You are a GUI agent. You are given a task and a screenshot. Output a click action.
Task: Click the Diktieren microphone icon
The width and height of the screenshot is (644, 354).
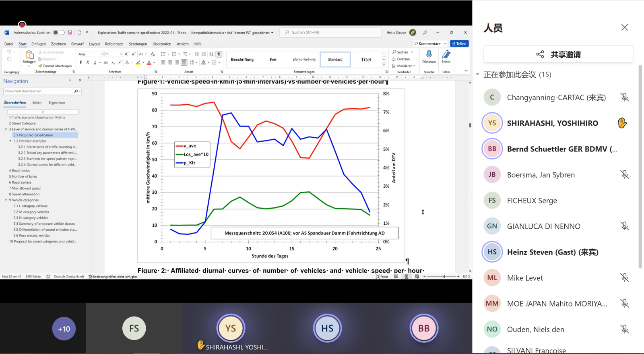tap(429, 55)
